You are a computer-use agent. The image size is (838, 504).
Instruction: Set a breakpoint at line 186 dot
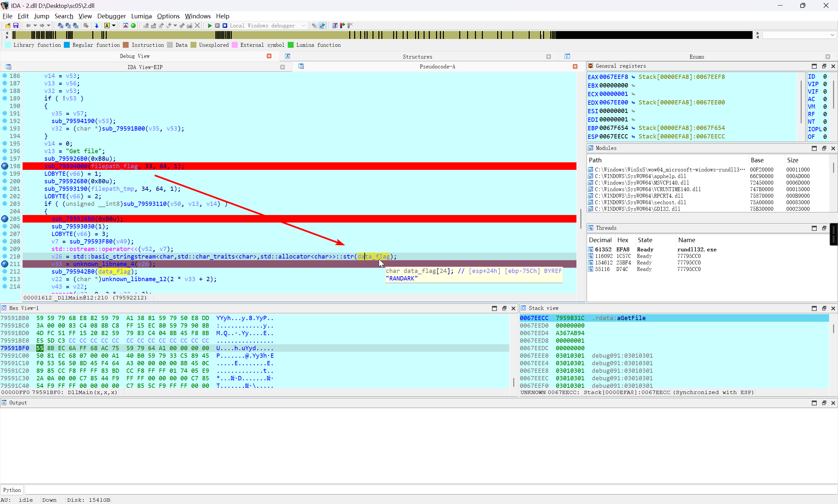[5, 75]
